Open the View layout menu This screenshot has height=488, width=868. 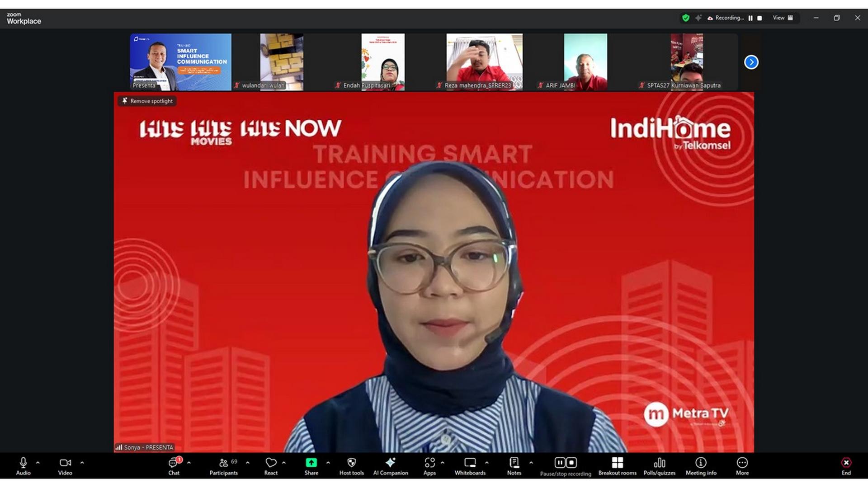783,18
